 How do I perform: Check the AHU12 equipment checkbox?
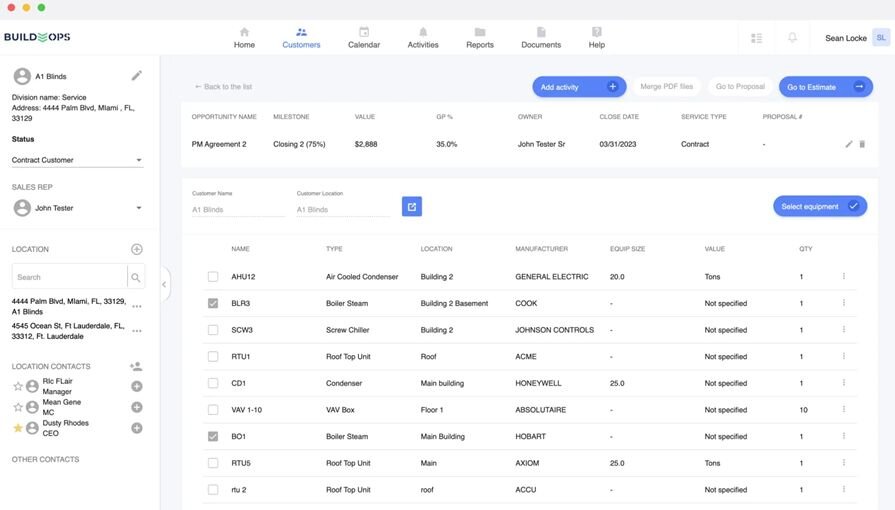click(213, 276)
